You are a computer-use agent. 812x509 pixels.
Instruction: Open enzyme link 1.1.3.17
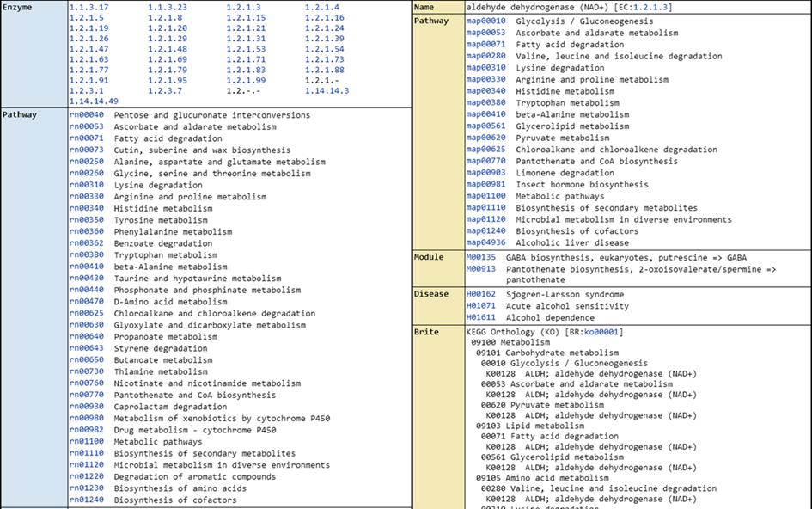click(x=89, y=7)
